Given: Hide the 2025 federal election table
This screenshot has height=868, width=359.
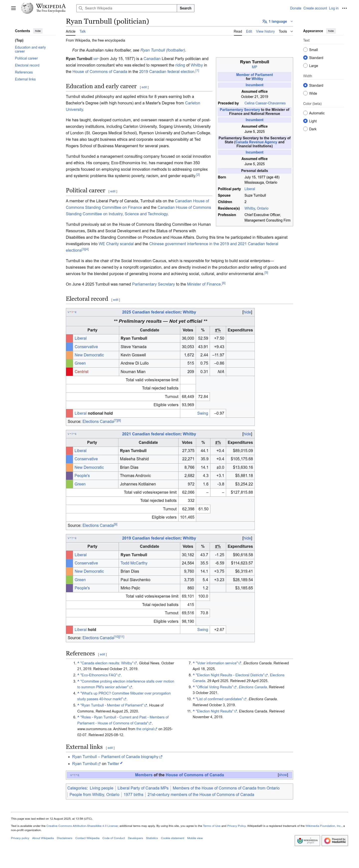Looking at the screenshot, I should [247, 312].
